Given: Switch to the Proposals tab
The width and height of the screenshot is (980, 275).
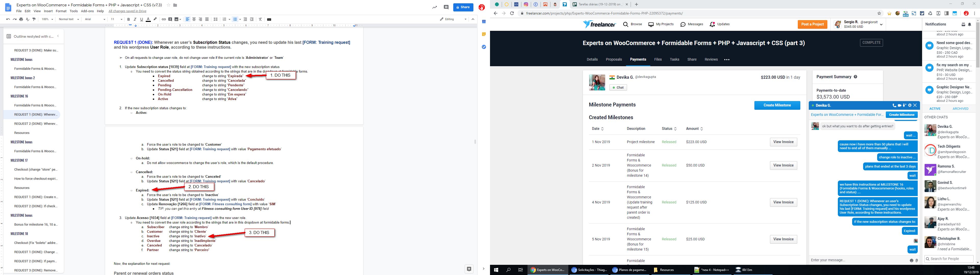Looking at the screenshot, I should (x=614, y=59).
